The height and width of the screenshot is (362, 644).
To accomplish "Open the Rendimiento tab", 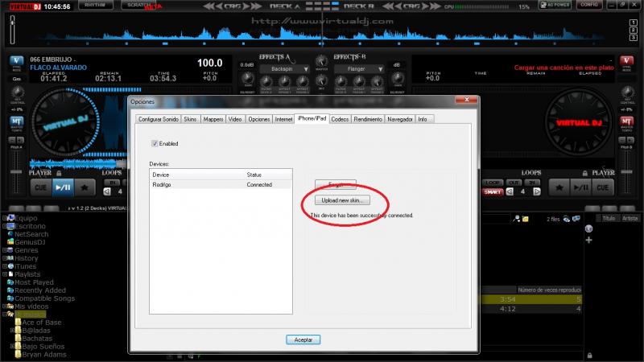I will click(x=368, y=119).
